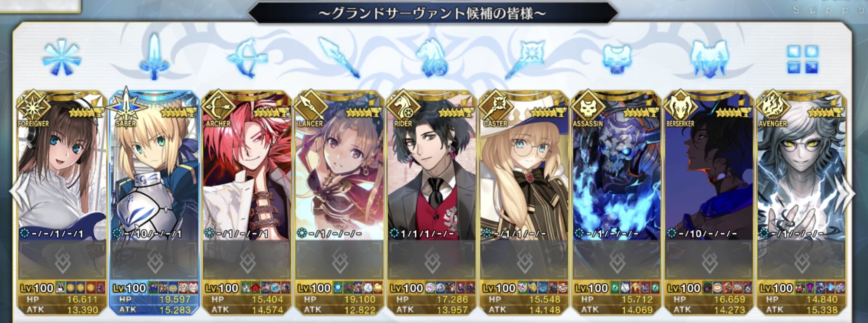Viewport: 868px width, 323px height.
Task: Choose the Caster support with glasses
Action: [524, 203]
